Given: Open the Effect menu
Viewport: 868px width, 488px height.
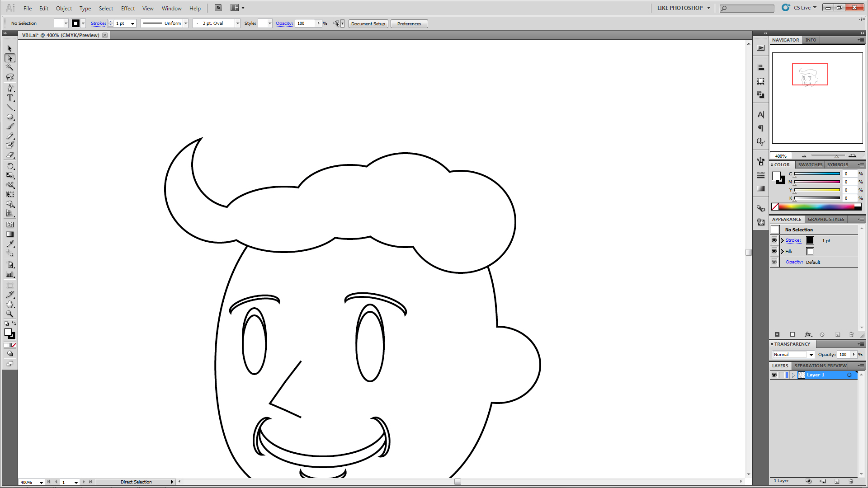Looking at the screenshot, I should [127, 8].
